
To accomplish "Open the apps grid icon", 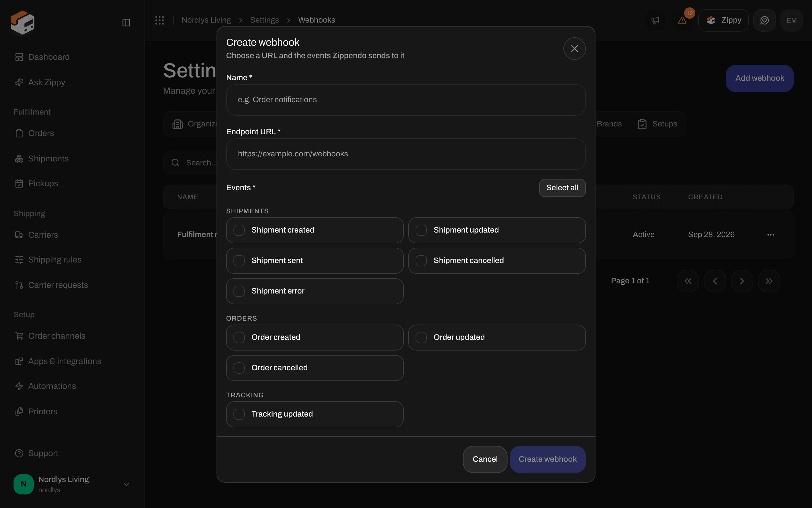I will (x=160, y=20).
